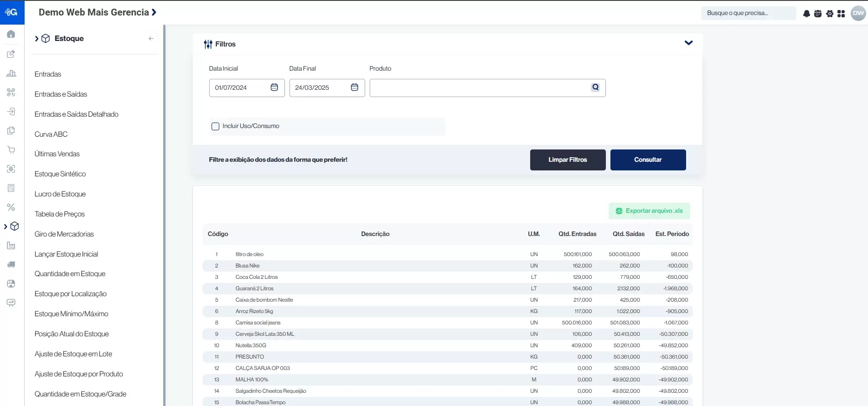
Task: Open settings gear icon in header
Action: pos(830,14)
